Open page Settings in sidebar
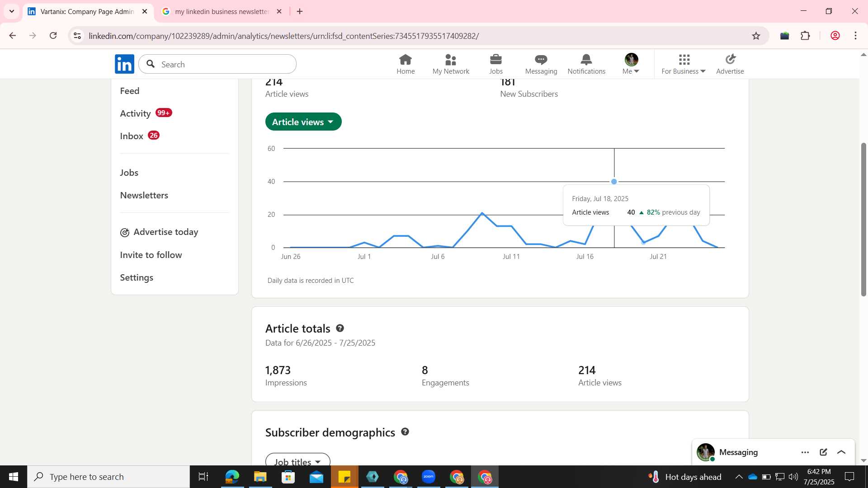 [x=137, y=277]
